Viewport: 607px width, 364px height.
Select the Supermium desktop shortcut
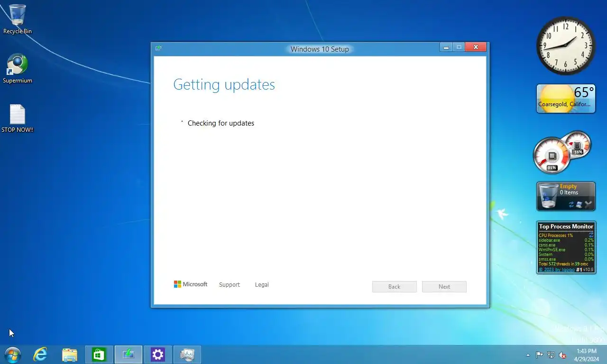pos(18,69)
